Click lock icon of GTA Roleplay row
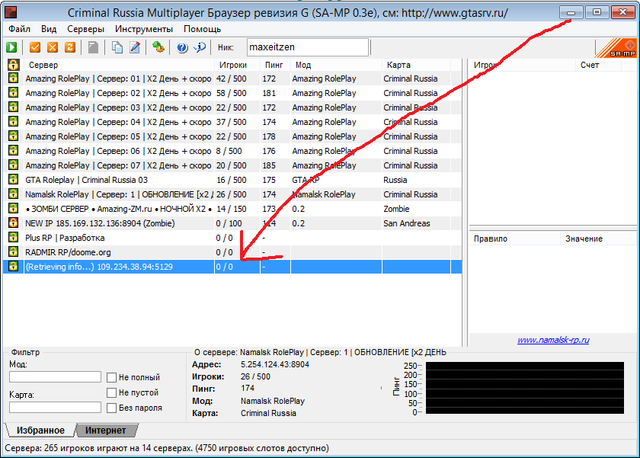The width and height of the screenshot is (640, 458). click(x=13, y=179)
